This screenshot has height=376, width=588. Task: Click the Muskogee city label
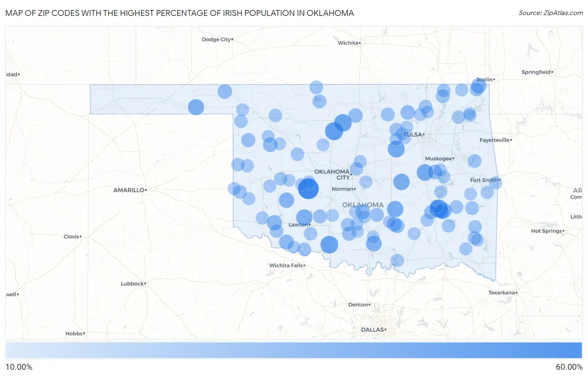(x=438, y=159)
